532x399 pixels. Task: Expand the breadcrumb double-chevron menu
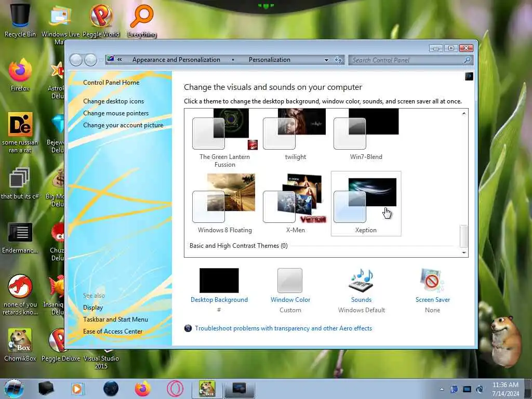click(x=120, y=59)
